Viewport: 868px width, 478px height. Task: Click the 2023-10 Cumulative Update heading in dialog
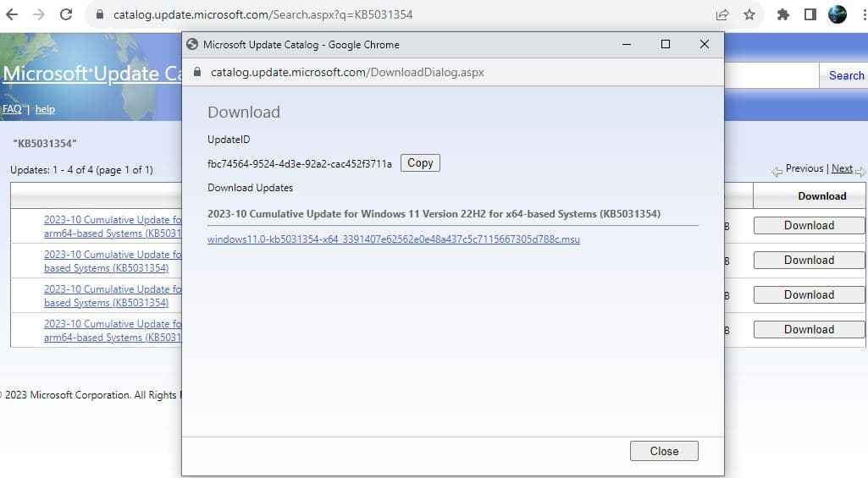(x=434, y=213)
